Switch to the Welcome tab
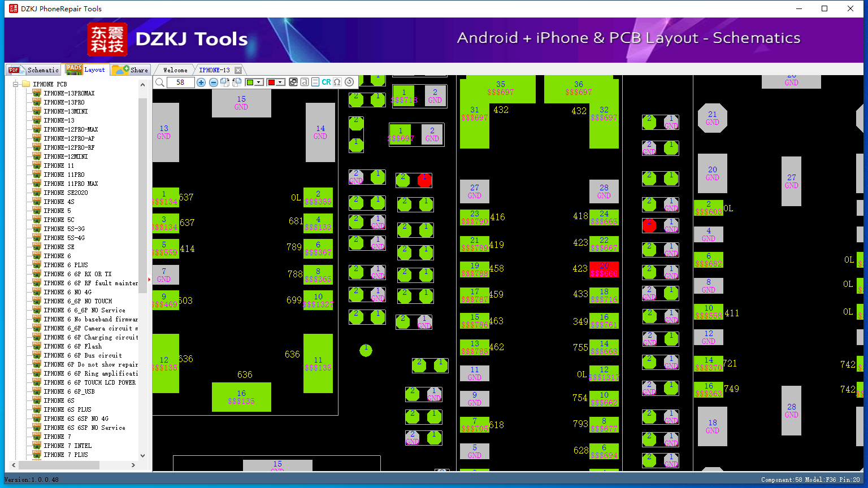Image resolution: width=868 pixels, height=488 pixels. [175, 70]
